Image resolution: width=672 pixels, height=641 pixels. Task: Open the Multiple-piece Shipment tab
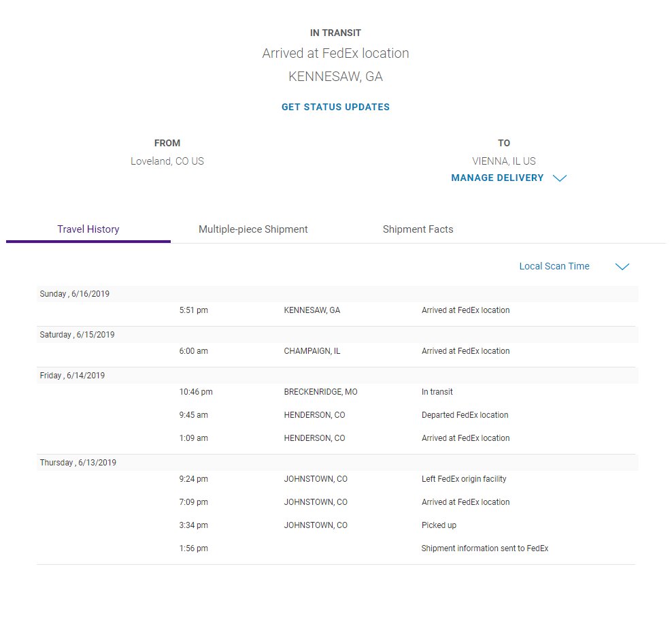pos(253,229)
